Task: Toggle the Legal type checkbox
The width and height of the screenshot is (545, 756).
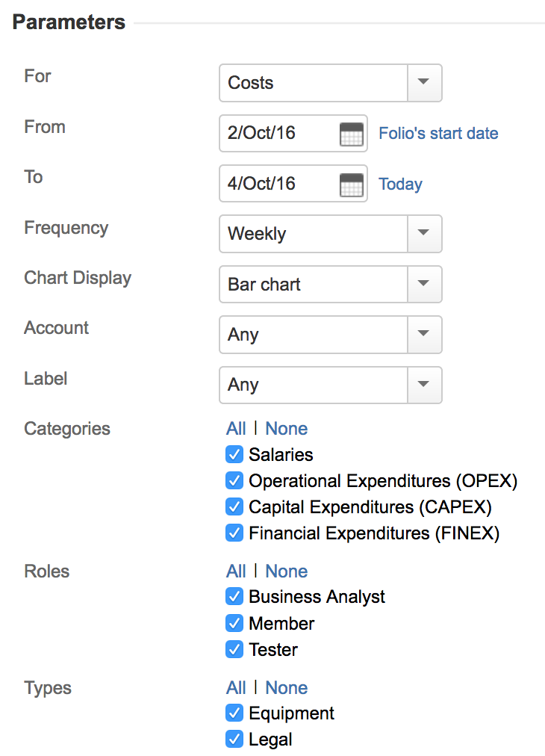Action: coord(234,740)
